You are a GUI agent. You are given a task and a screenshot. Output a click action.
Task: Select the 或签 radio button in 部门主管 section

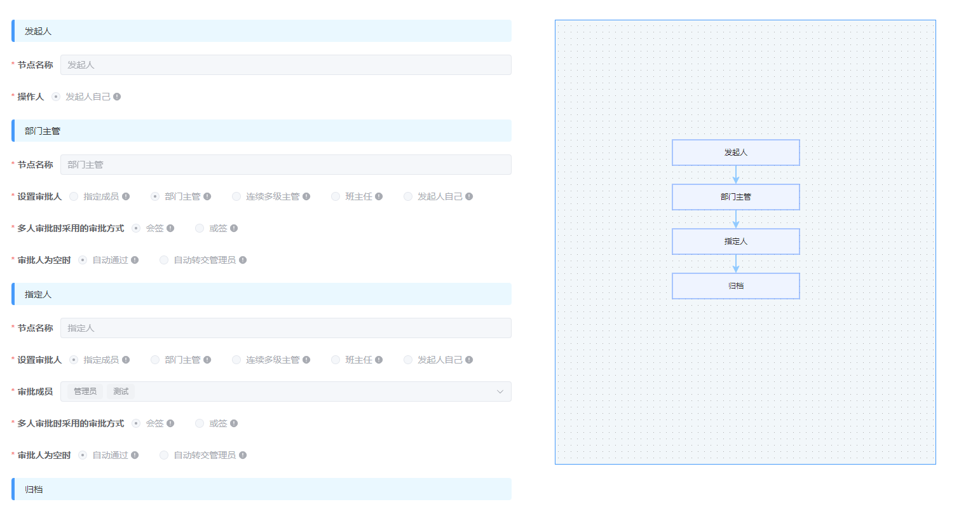pyautogui.click(x=200, y=228)
